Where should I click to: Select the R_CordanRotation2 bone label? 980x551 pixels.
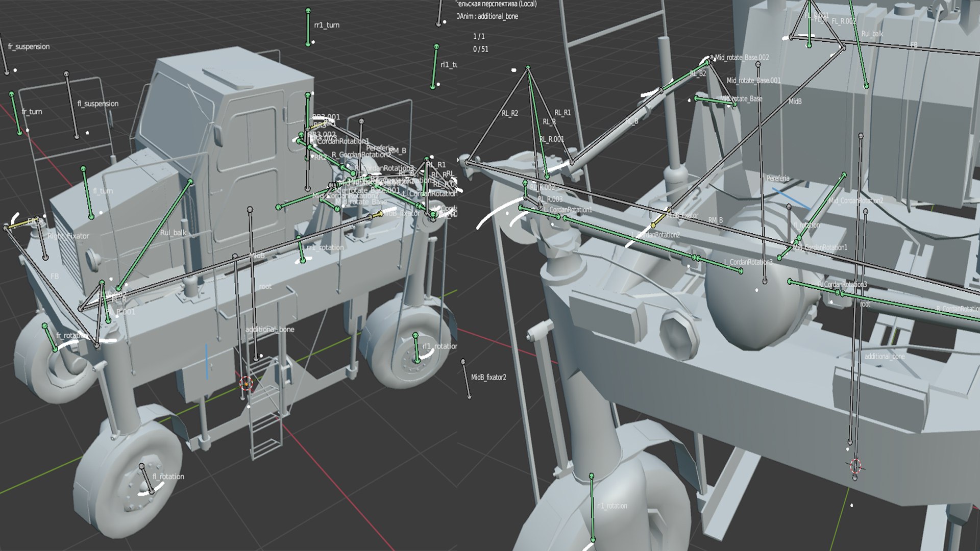coord(361,155)
